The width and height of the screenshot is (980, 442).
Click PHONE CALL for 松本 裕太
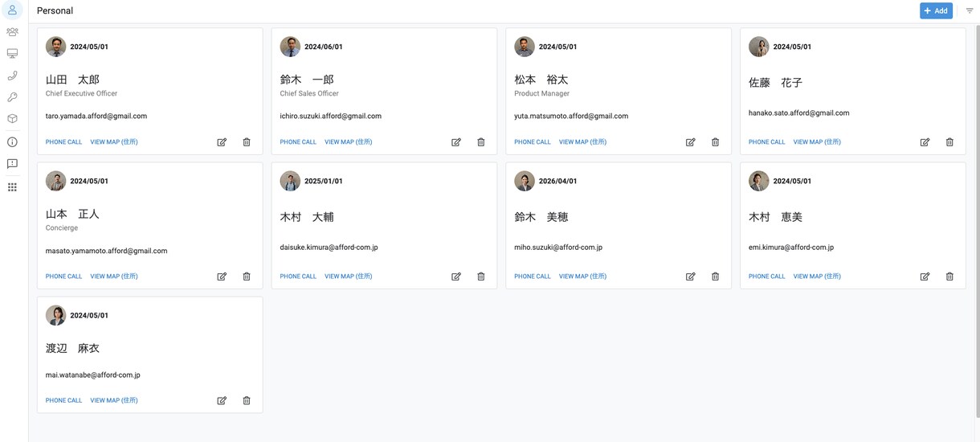pos(533,142)
